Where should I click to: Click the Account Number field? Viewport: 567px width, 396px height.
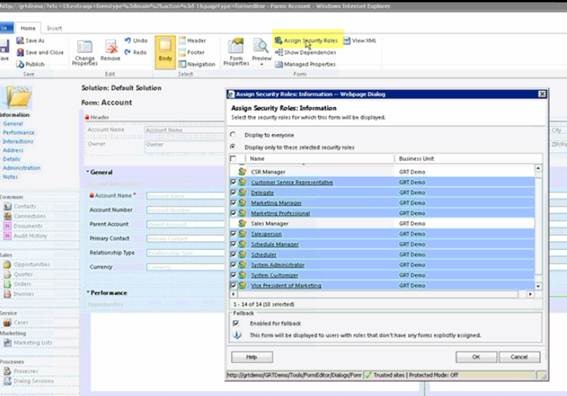186,210
